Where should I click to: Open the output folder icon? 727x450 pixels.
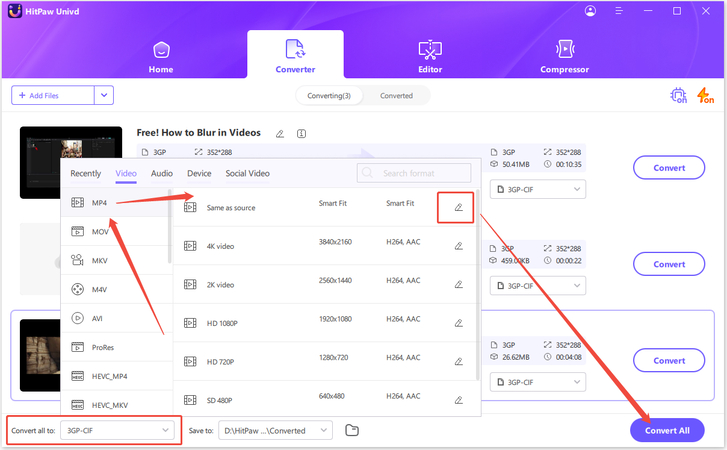coord(352,430)
